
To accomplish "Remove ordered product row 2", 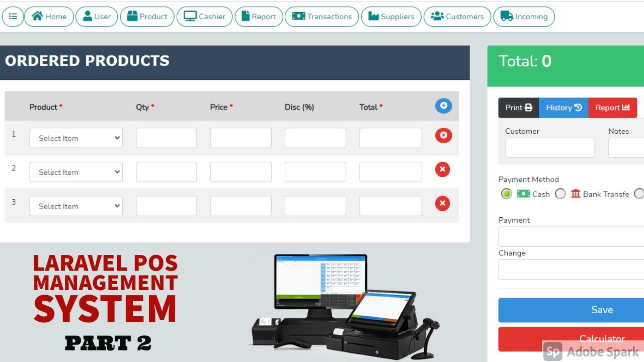I will tap(442, 169).
